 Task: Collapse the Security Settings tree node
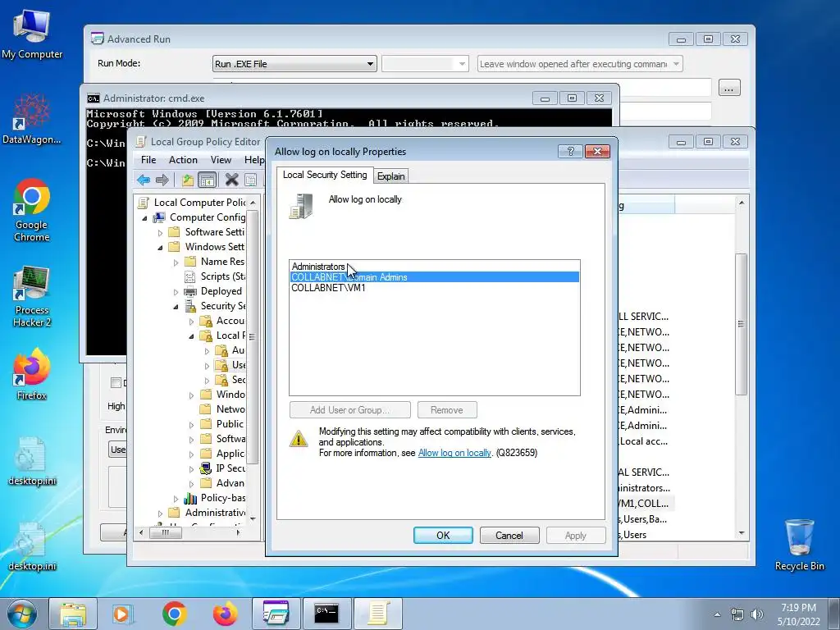[x=176, y=307]
